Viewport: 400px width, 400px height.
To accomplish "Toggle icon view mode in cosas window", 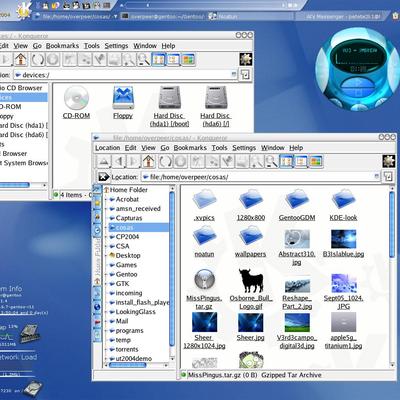I will [x=286, y=162].
